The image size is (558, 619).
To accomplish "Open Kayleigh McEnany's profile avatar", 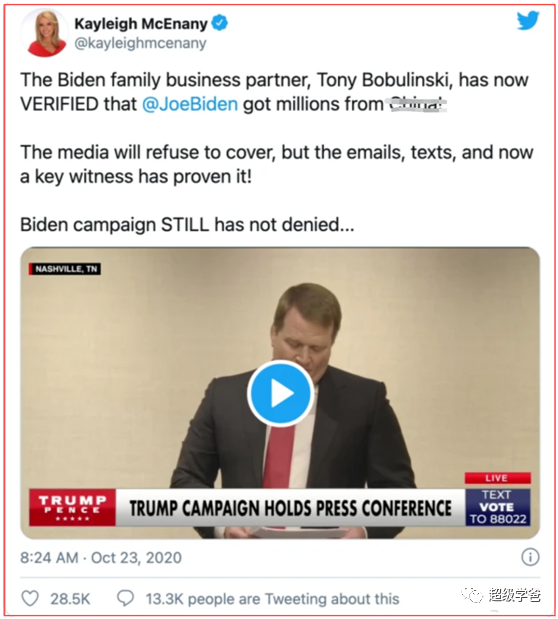I will (45, 32).
